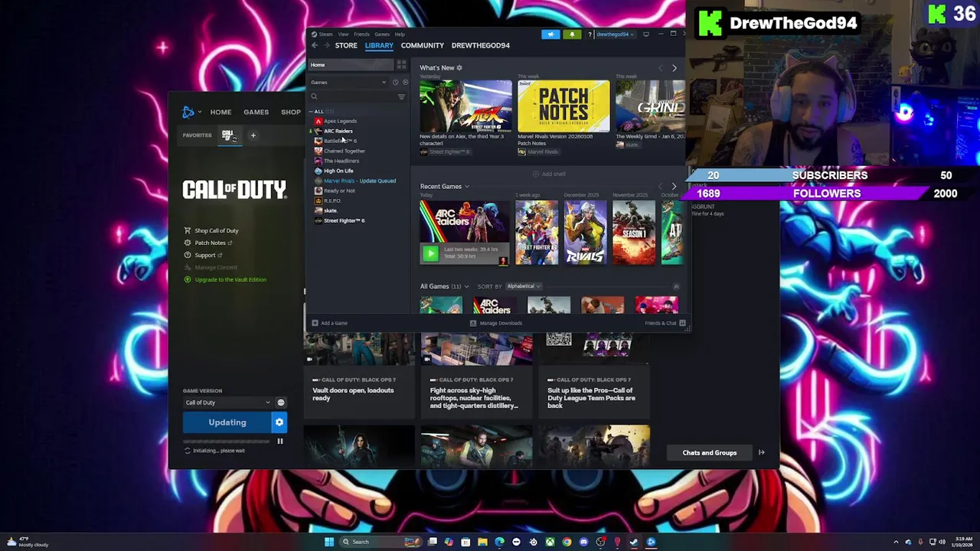Open Chats and Groups panel
The width and height of the screenshot is (980, 551).
[710, 453]
